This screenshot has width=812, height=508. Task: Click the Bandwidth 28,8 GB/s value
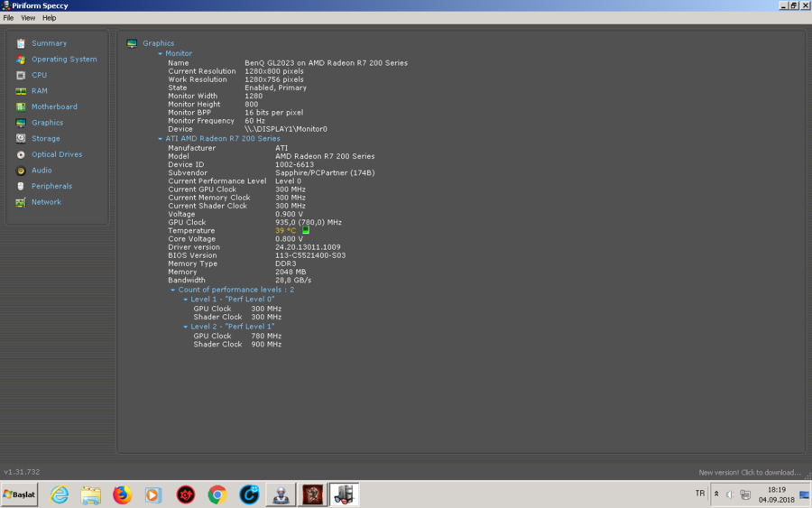click(293, 281)
